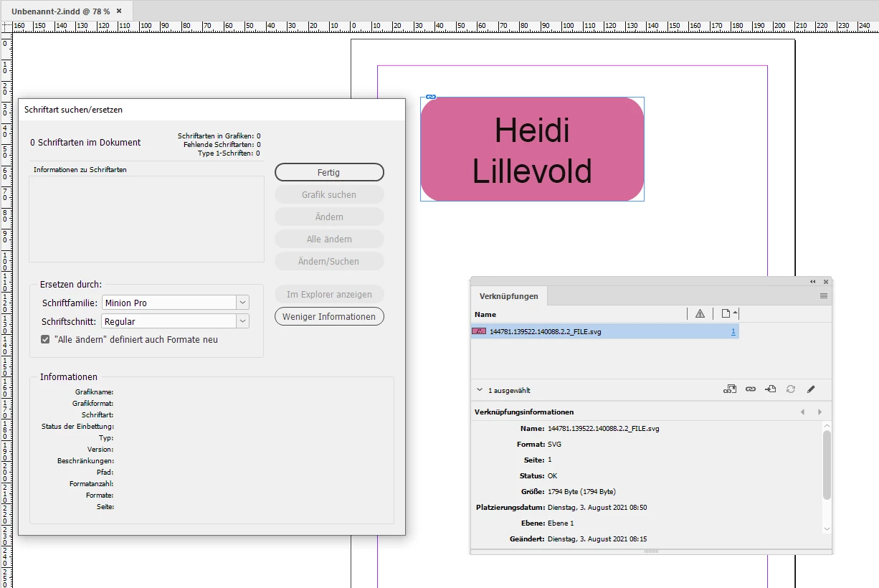Click the Edit Original pencil icon
Viewport: 879px width, 588px height.
pyautogui.click(x=811, y=389)
